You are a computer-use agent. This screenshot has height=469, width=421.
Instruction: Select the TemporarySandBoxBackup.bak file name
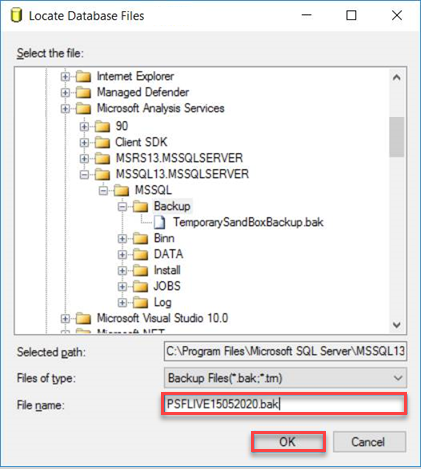[248, 222]
